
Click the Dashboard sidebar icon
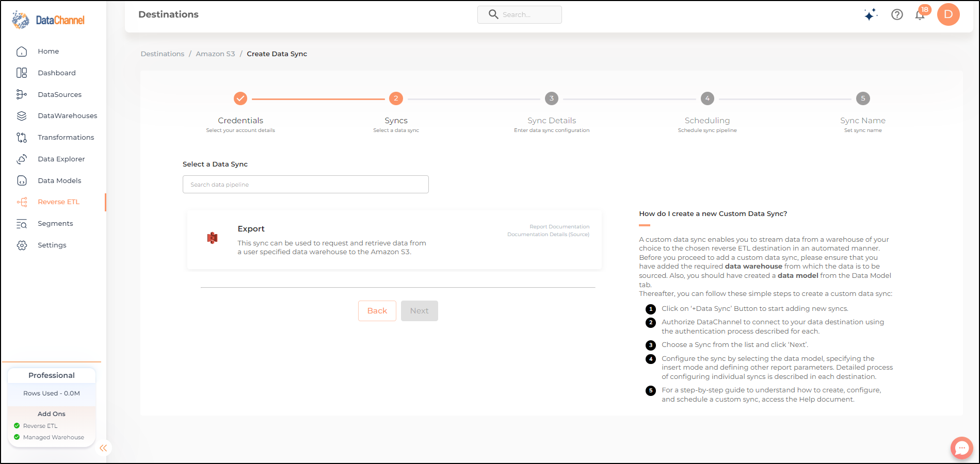point(22,73)
